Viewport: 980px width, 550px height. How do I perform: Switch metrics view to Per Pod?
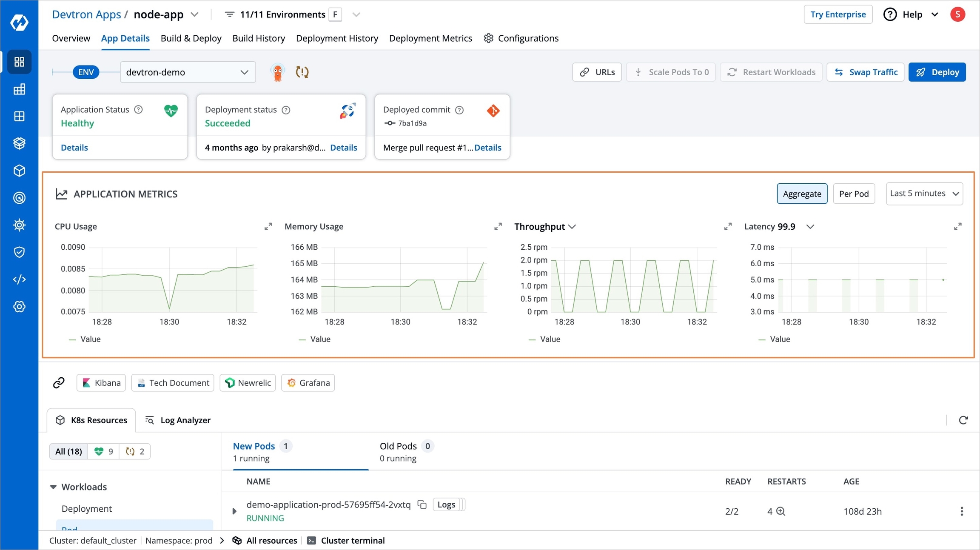pyautogui.click(x=854, y=194)
